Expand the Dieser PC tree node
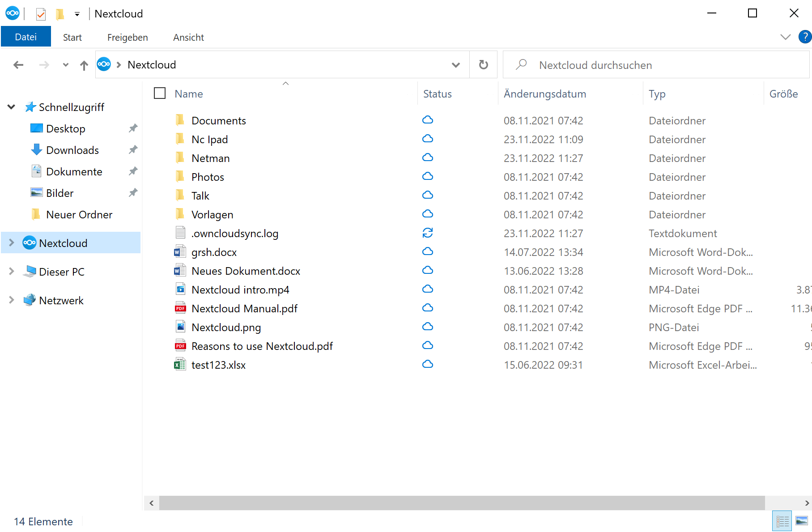This screenshot has width=812, height=532. 12,272
